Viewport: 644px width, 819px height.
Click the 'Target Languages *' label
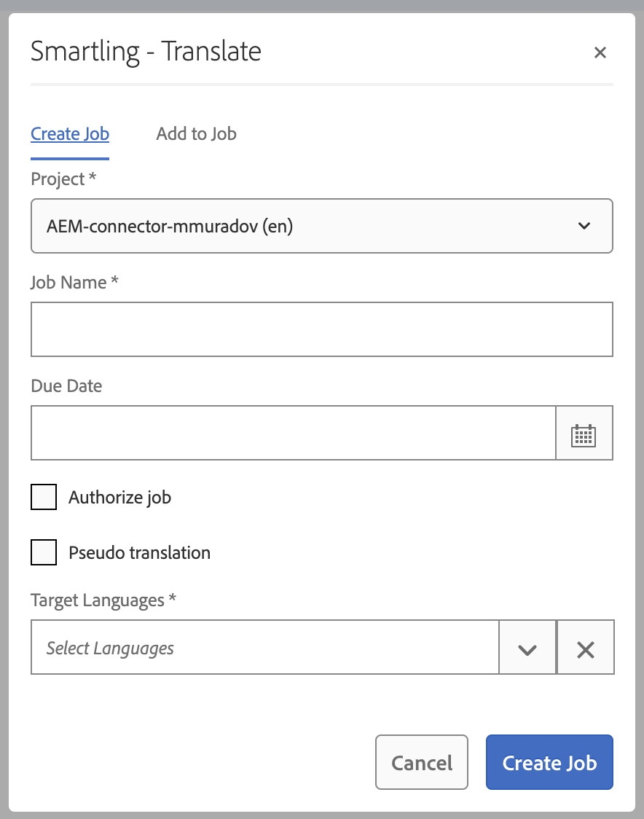103,600
